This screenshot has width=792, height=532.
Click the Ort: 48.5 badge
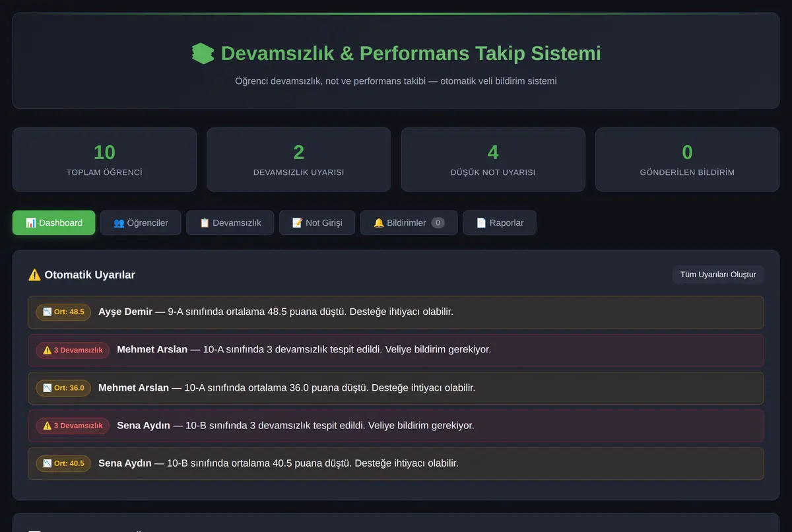[63, 312]
